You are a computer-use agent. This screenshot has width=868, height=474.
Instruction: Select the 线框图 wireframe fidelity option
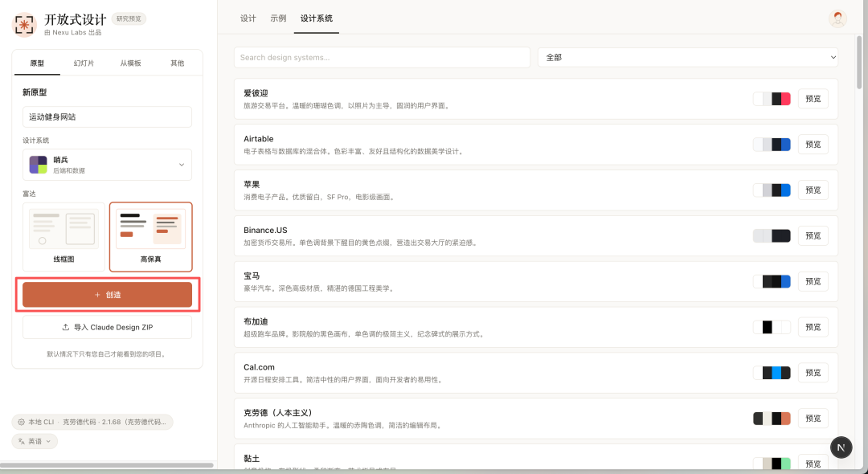[63, 237]
